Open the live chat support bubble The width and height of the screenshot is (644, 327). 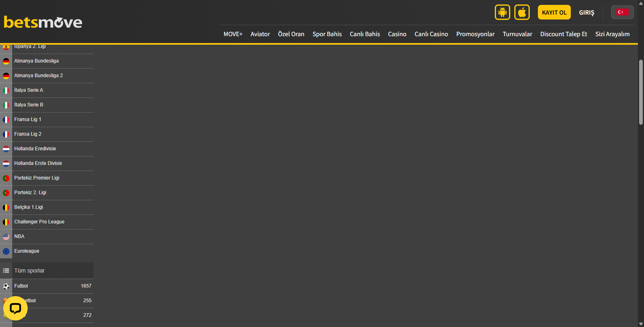[15, 308]
